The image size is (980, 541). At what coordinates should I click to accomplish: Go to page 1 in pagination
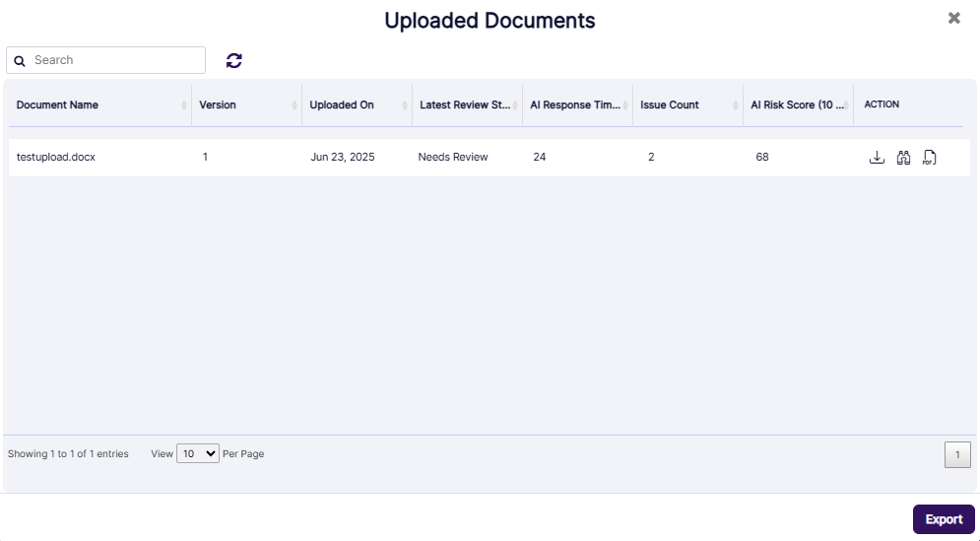click(x=957, y=454)
